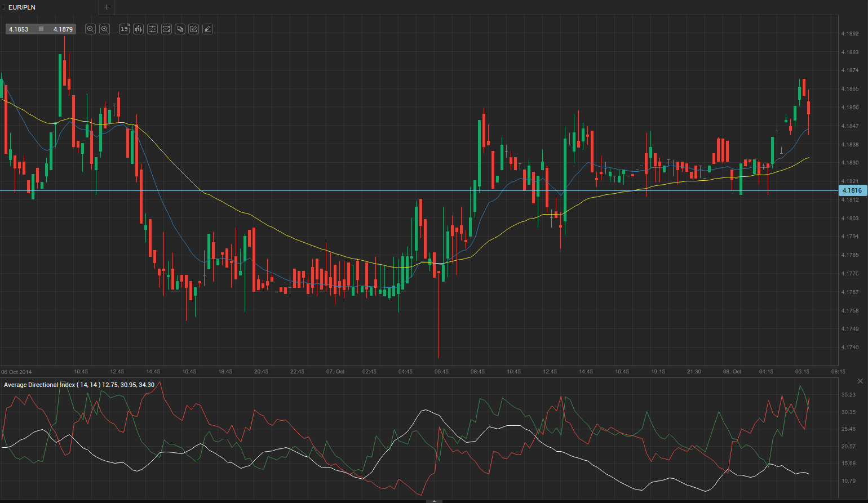Close the Average Directional Index panel
Viewport: 868px width, 503px height.
pyautogui.click(x=860, y=381)
